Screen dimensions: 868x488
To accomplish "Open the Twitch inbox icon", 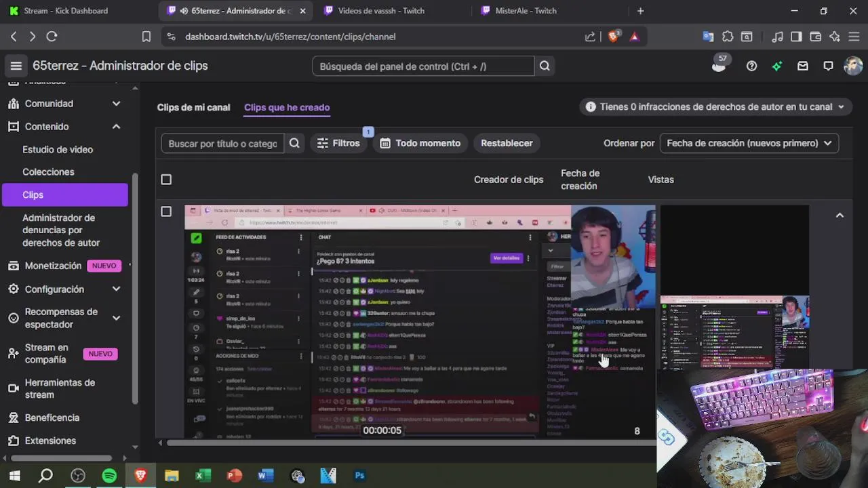I will click(x=803, y=66).
